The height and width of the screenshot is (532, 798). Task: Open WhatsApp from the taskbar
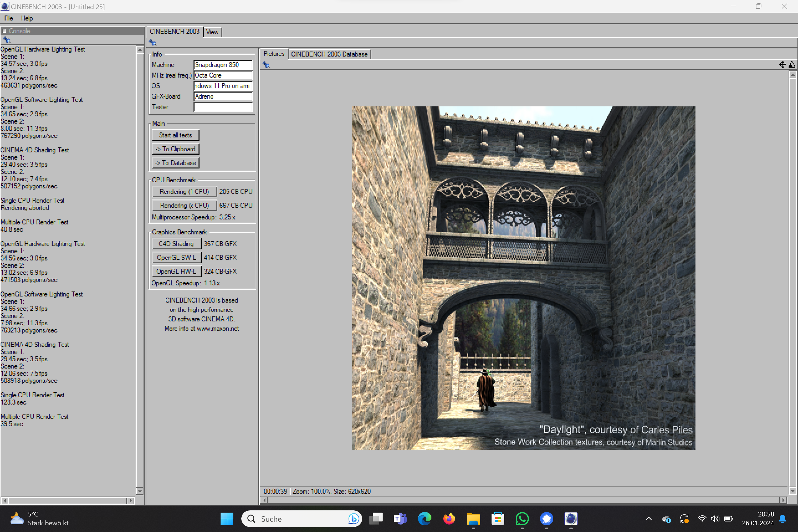click(x=522, y=519)
